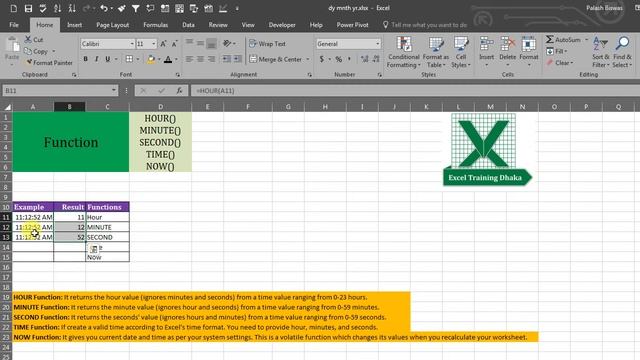The height and width of the screenshot is (360, 640).
Task: Switch to the Power Pivot tab
Action: point(352,25)
